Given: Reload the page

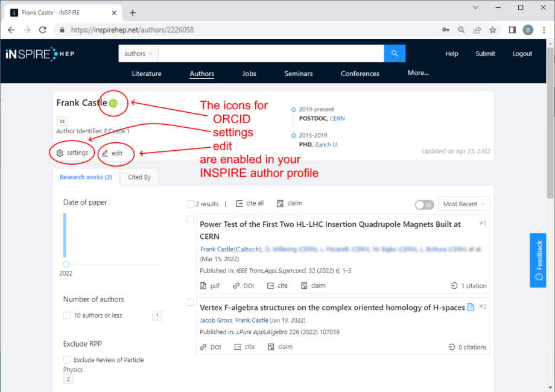Looking at the screenshot, I should pos(43,30).
